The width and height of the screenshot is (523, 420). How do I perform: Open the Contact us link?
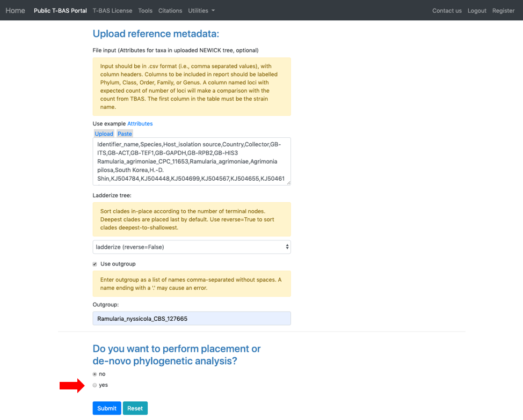click(447, 11)
